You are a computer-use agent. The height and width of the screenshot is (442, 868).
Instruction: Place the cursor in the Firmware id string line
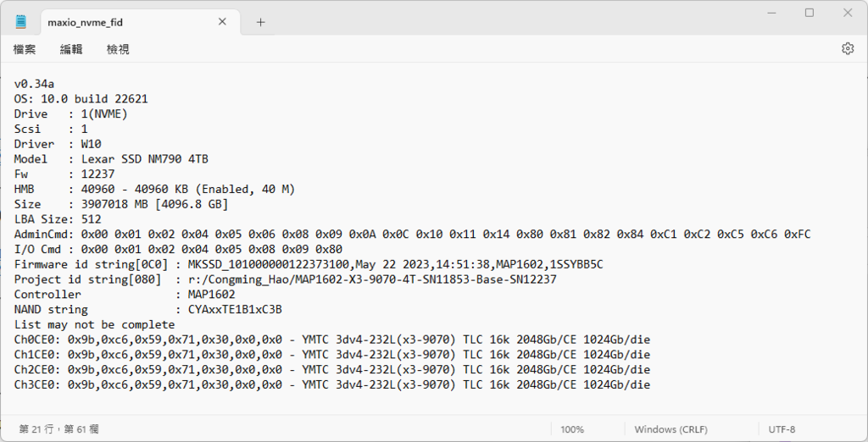click(x=309, y=264)
